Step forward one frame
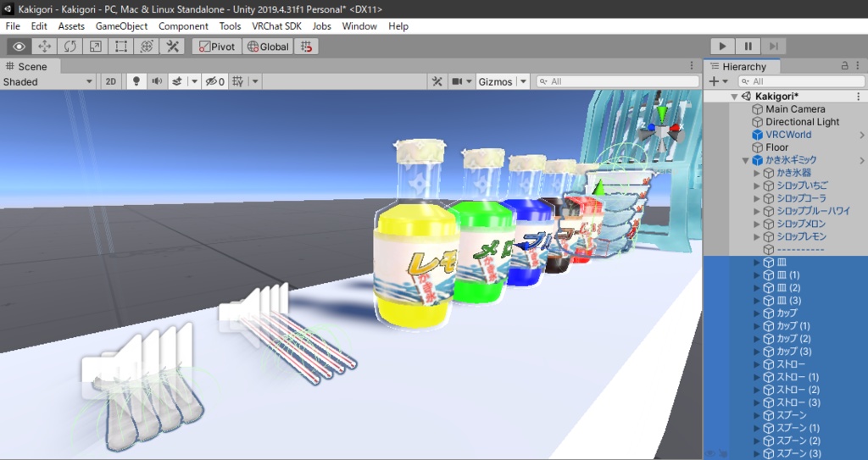Screen dimensions: 868x460 coord(773,47)
